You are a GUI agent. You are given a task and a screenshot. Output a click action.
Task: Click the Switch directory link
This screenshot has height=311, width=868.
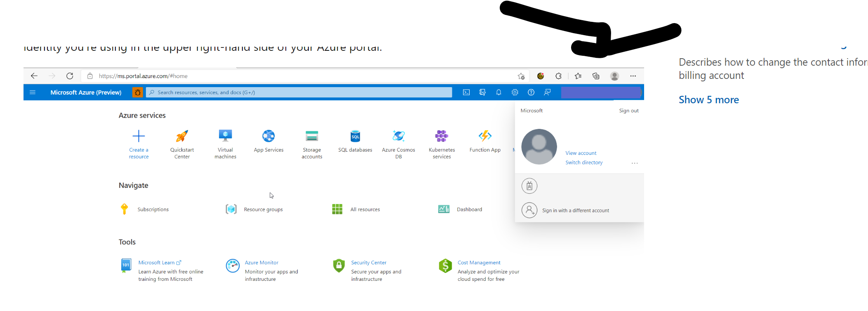click(584, 163)
